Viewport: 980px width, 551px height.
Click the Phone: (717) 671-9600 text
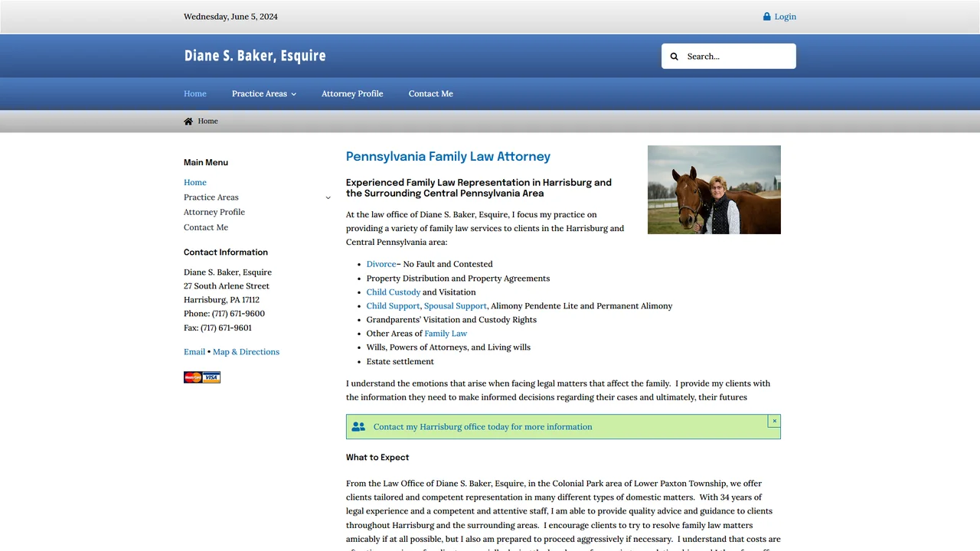pyautogui.click(x=224, y=314)
